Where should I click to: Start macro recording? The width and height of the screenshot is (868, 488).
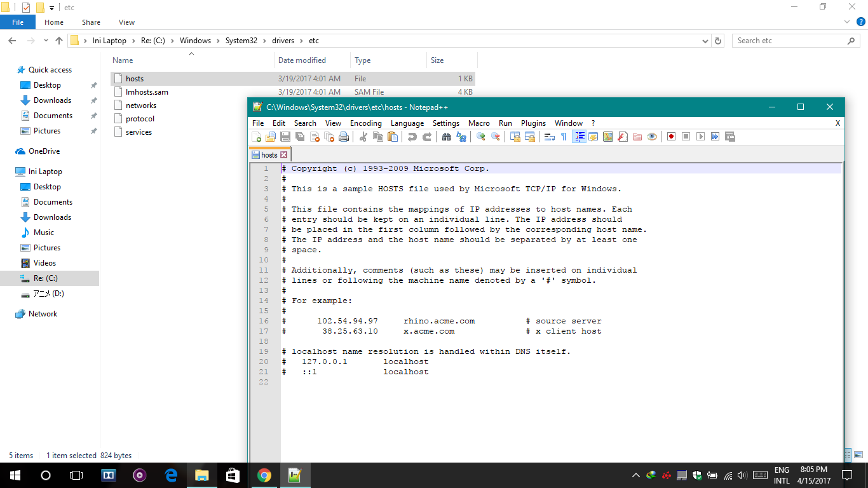671,137
